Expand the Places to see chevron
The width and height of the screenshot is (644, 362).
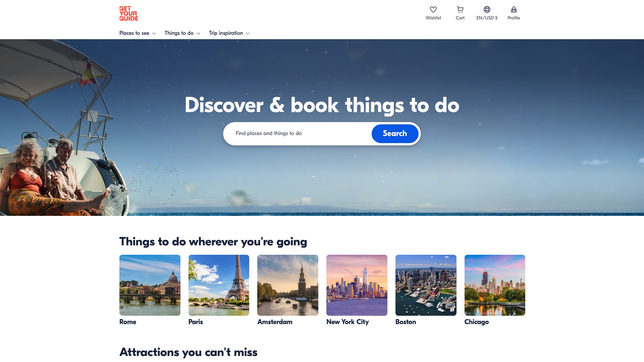154,33
